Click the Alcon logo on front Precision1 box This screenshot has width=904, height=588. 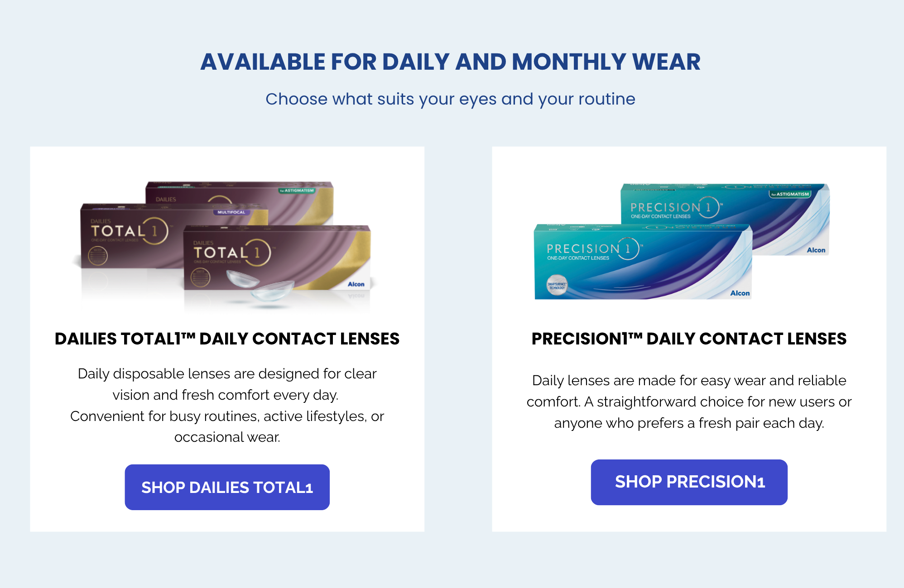click(x=740, y=293)
